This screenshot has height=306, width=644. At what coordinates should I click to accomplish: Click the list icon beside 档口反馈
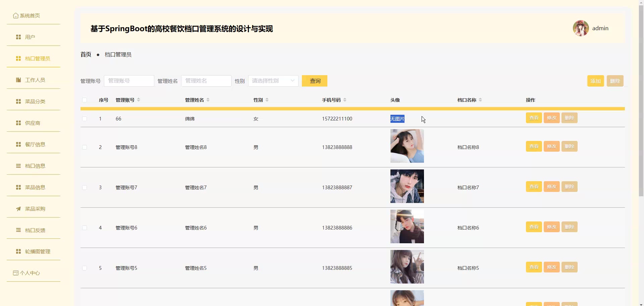pyautogui.click(x=18, y=231)
